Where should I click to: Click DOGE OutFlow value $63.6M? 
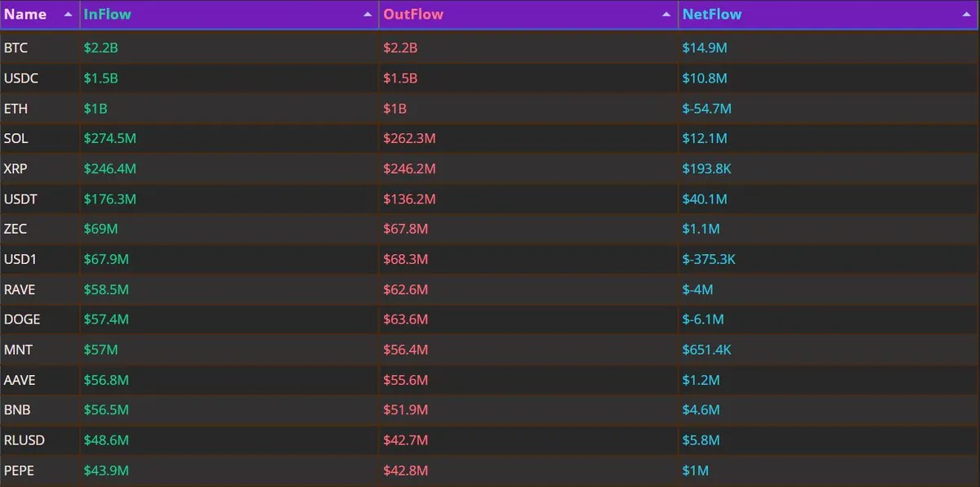[x=405, y=319]
